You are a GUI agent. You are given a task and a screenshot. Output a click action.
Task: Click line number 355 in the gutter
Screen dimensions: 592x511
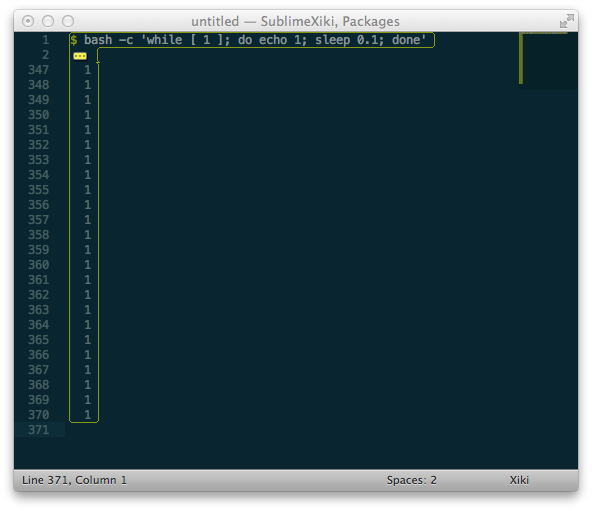click(39, 190)
